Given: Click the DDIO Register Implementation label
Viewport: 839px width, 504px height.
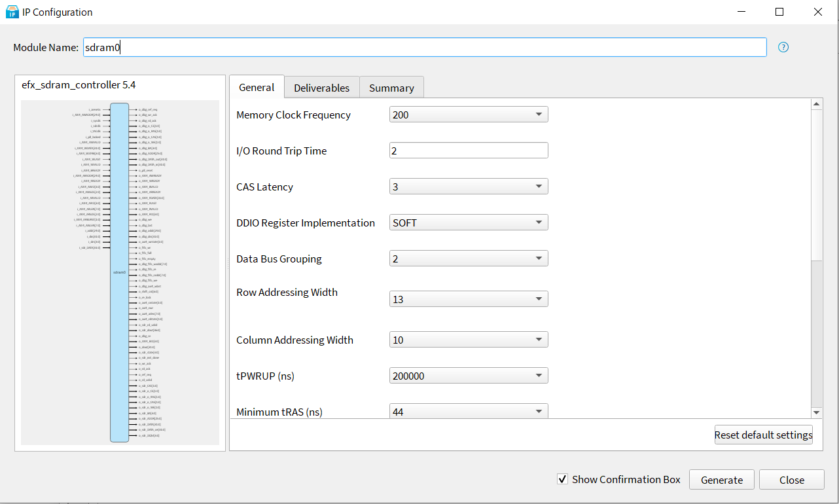Looking at the screenshot, I should pos(306,223).
